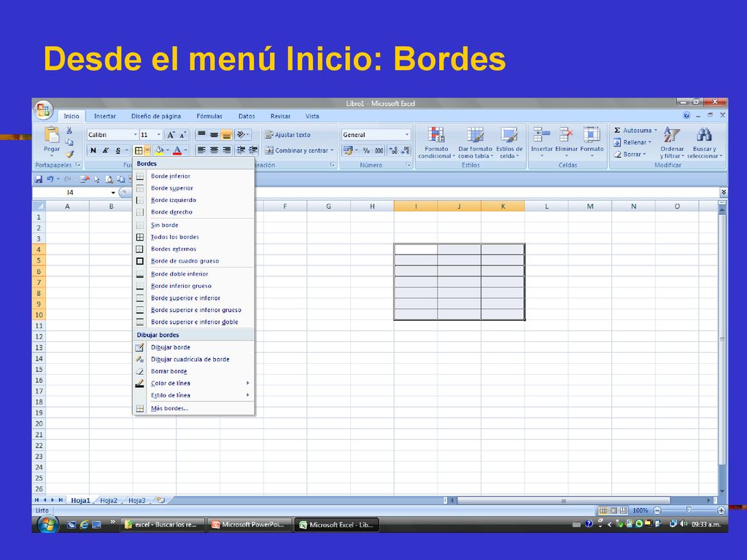Choose Borde doble inferior
The width and height of the screenshot is (747, 560).
click(x=193, y=274)
